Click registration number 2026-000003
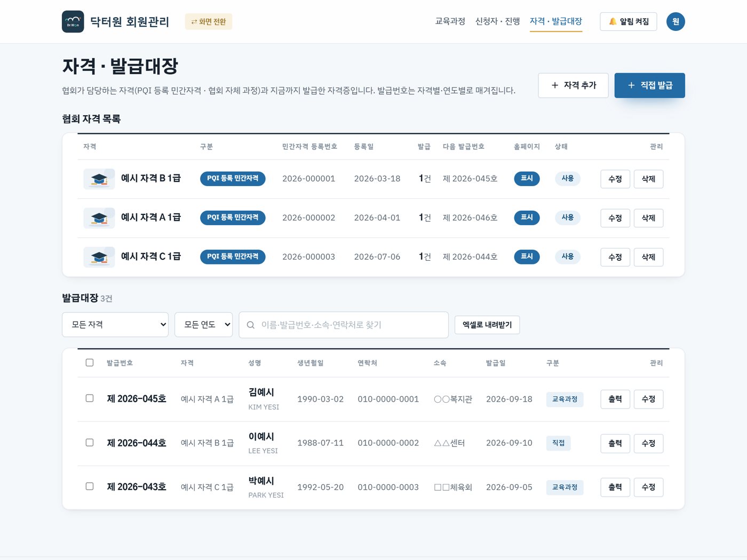This screenshot has height=560, width=747. pos(309,257)
